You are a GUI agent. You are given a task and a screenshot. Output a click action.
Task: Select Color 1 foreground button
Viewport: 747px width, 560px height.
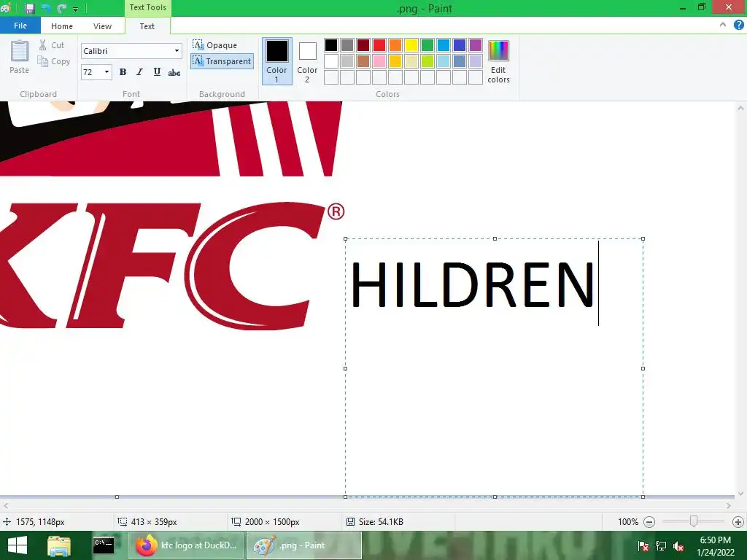(x=276, y=61)
